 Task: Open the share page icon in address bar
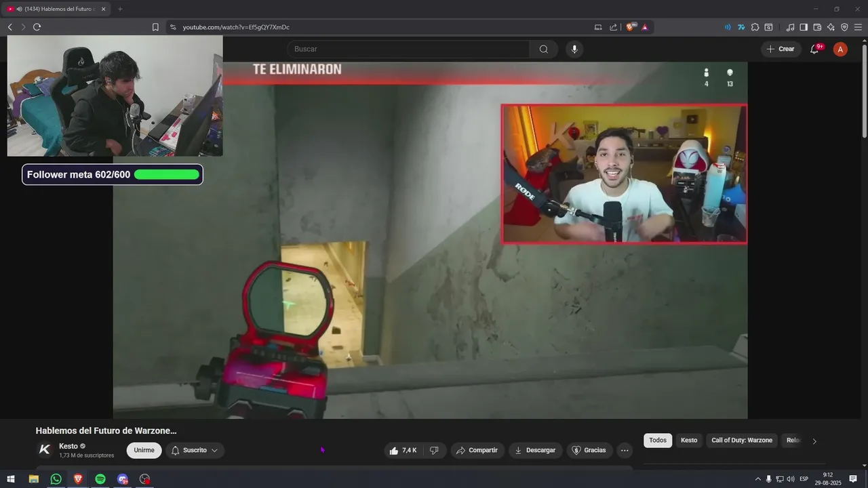614,27
